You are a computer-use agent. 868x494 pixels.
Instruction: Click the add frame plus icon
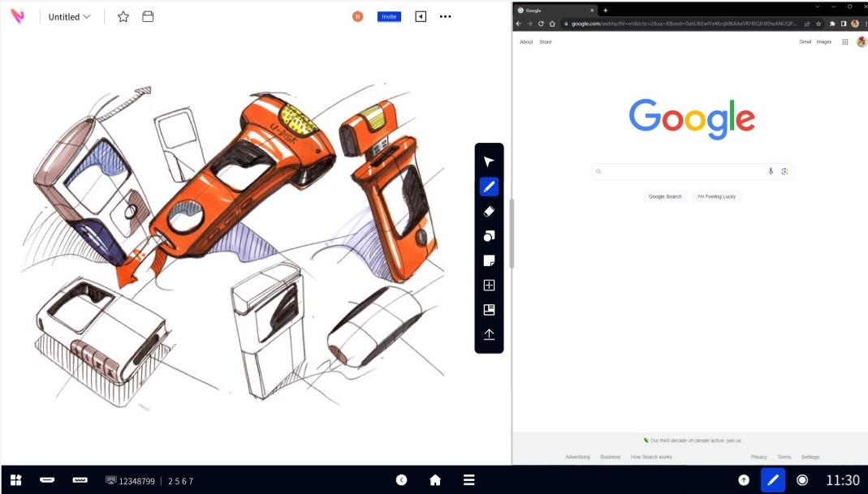489,286
